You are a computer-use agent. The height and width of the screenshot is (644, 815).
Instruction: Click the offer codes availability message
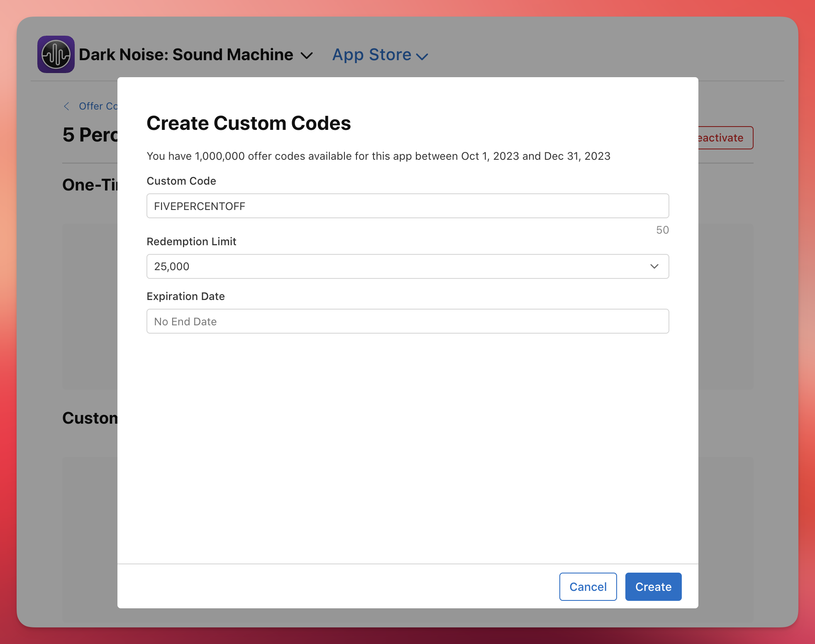378,156
